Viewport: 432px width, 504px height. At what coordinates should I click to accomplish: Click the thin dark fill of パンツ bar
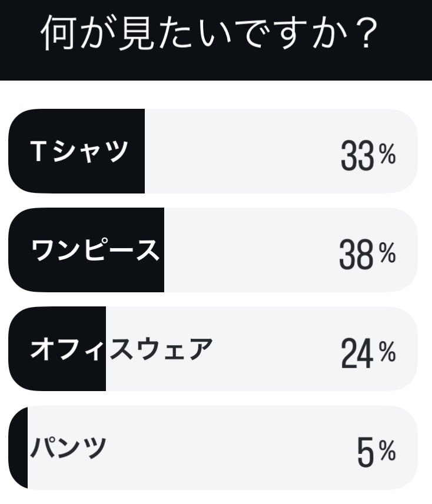click(18, 448)
